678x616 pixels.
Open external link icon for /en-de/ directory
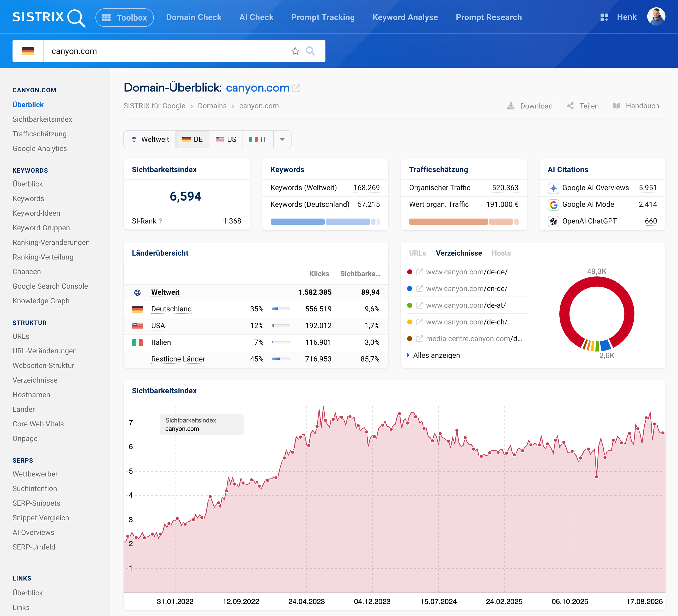(420, 289)
